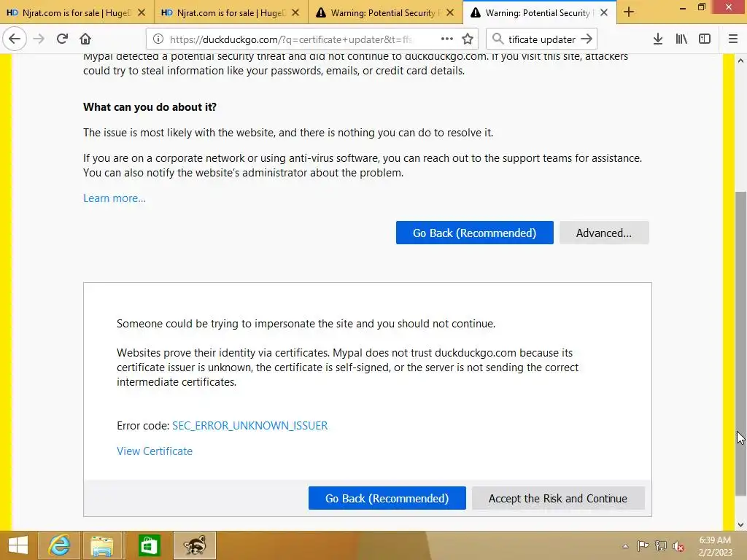Click lower Go Back (Recommended) button

coord(387,498)
